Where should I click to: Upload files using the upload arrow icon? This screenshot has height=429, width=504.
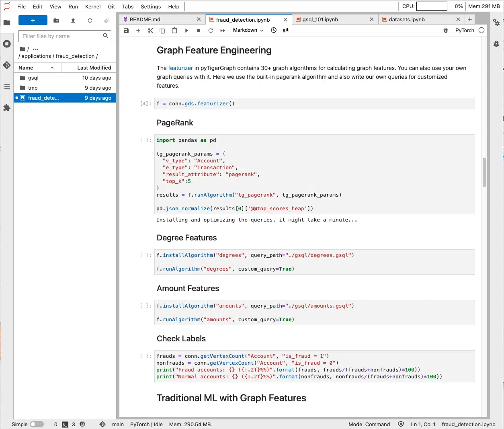click(73, 21)
